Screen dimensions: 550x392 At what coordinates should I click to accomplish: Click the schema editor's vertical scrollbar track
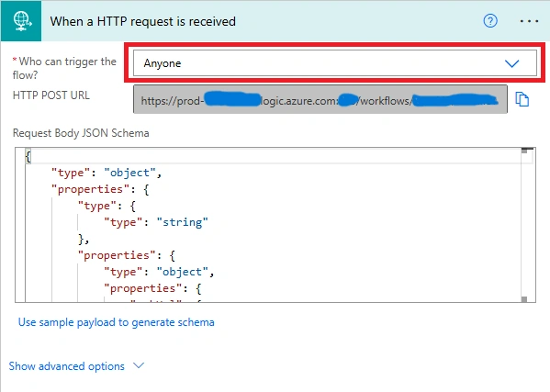524,225
